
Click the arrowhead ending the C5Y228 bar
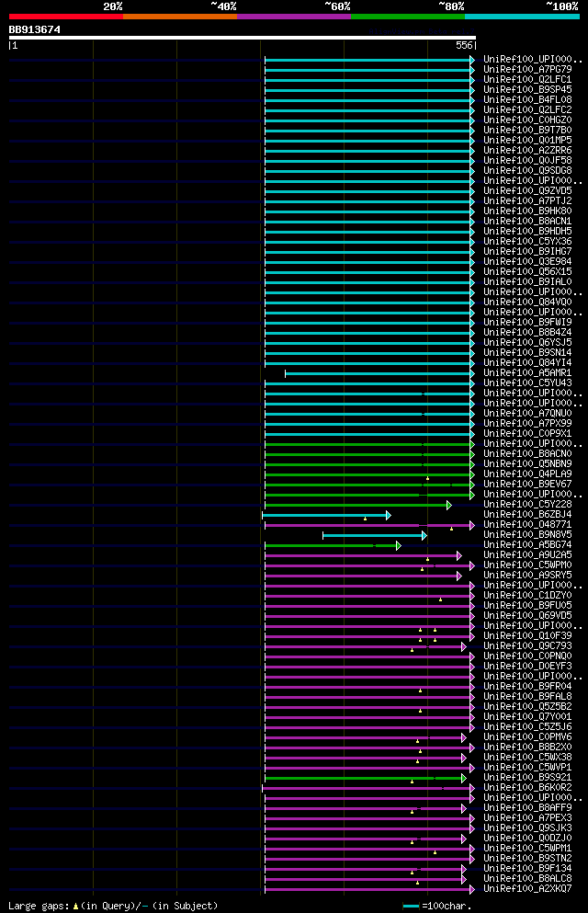(x=449, y=506)
